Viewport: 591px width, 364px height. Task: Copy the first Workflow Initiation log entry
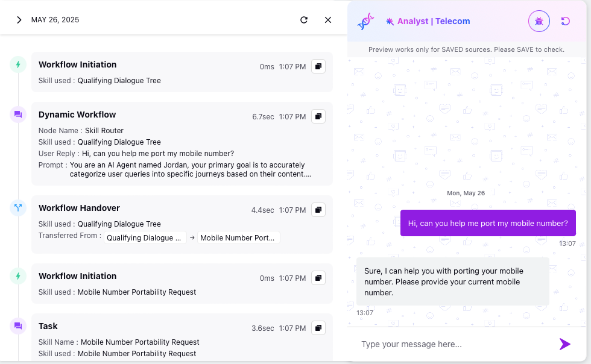[318, 66]
